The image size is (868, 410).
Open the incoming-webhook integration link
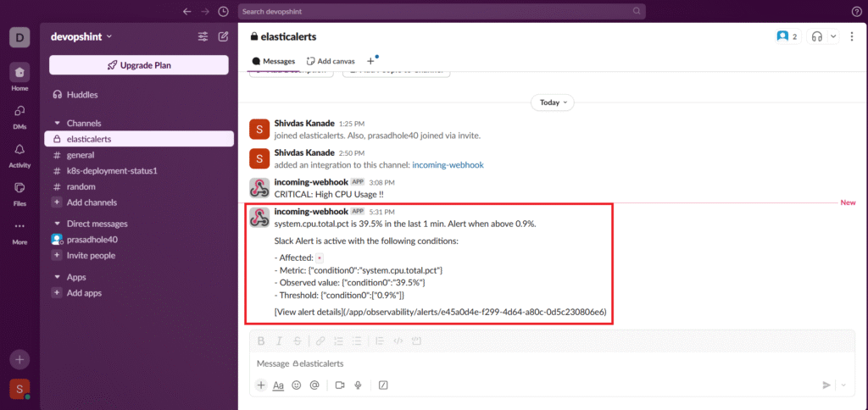tap(448, 164)
